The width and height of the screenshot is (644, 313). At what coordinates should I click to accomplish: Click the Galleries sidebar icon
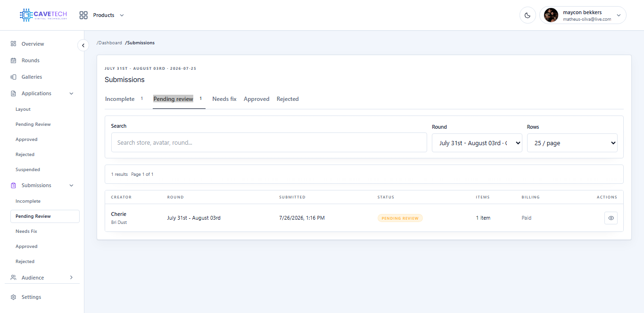13,77
